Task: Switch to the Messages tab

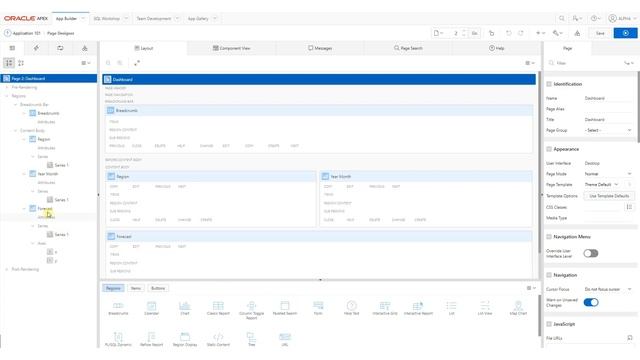Action: (x=320, y=48)
